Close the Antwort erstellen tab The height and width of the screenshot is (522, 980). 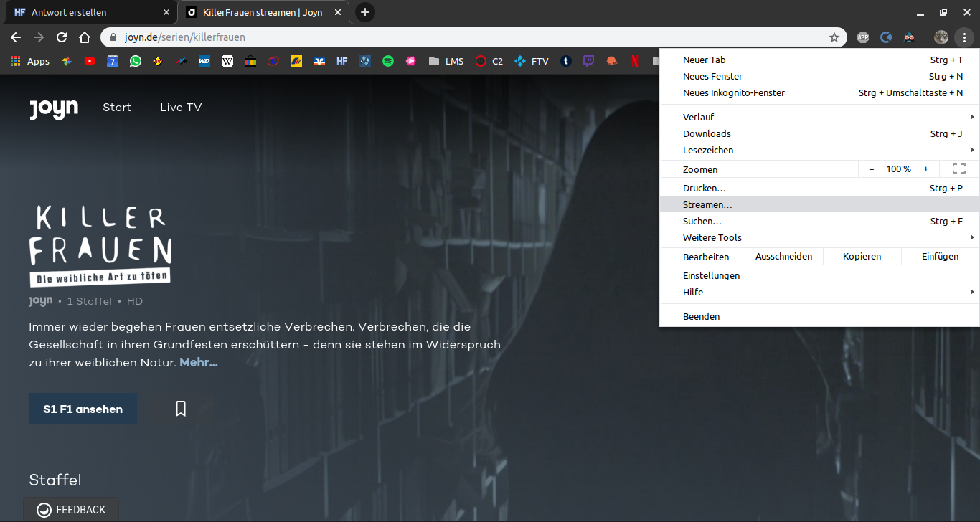click(x=166, y=12)
